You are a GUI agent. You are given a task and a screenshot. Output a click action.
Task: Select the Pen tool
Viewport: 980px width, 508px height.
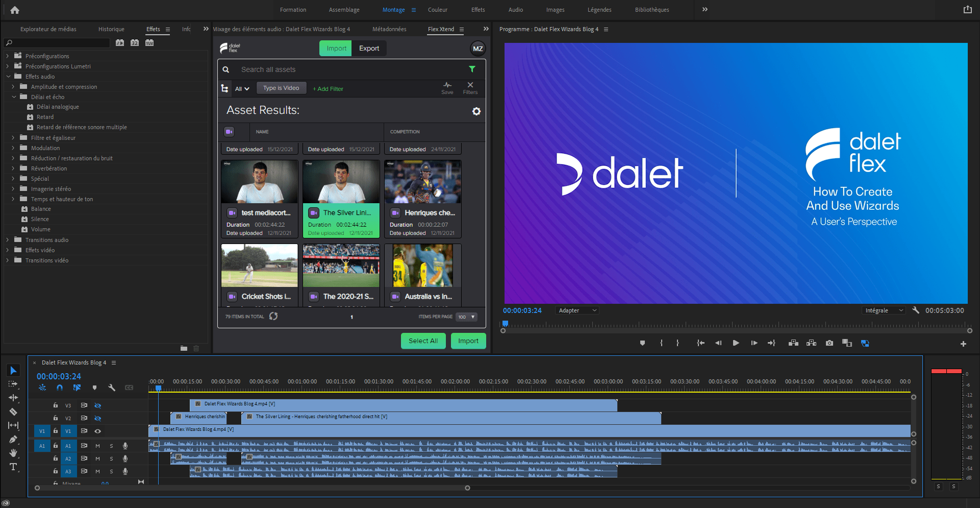click(x=13, y=439)
